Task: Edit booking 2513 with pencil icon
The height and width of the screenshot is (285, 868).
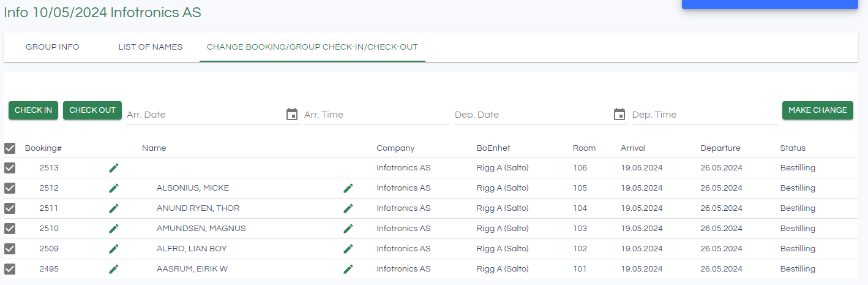Action: pyautogui.click(x=114, y=168)
